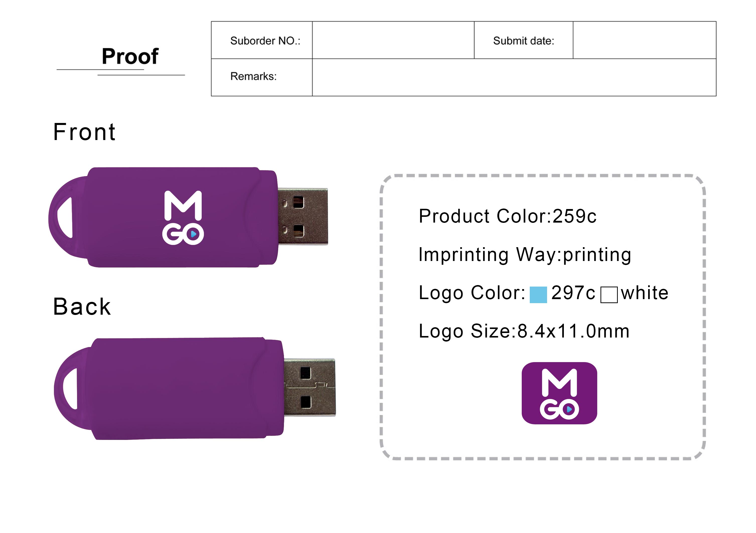Click the Back label
The height and width of the screenshot is (533, 756).
tap(82, 307)
